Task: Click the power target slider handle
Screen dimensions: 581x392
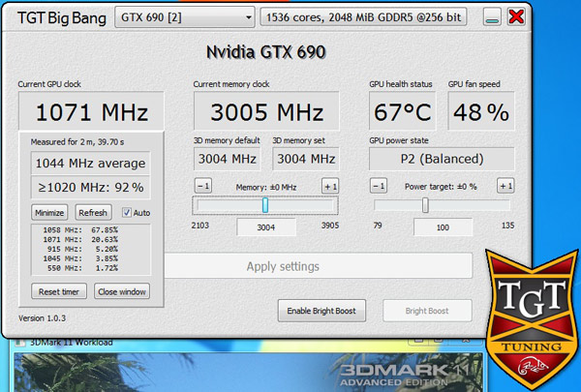Action: pyautogui.click(x=425, y=205)
